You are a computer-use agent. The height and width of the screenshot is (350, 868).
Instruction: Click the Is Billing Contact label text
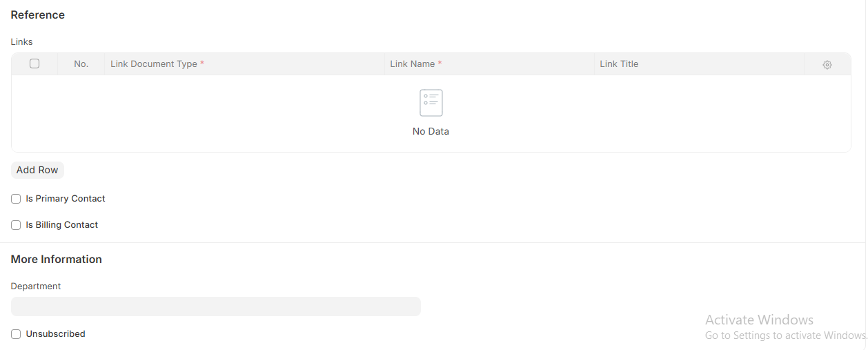[x=62, y=225]
